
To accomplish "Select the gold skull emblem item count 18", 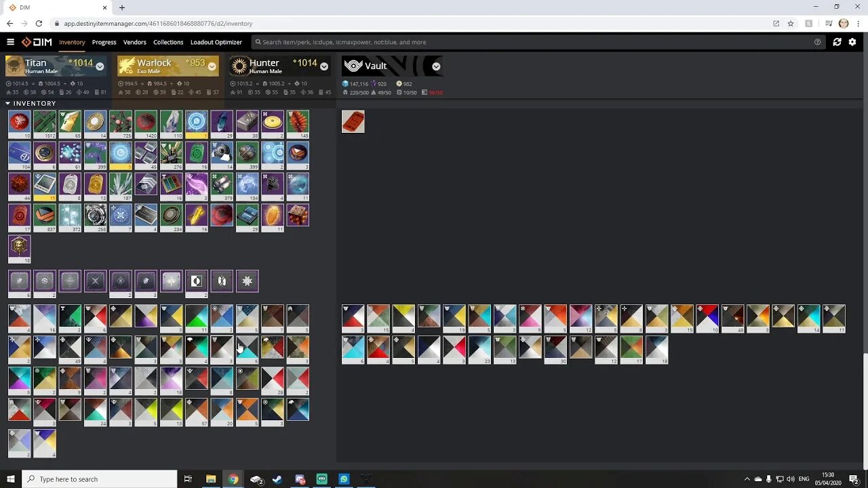I will point(20,249).
